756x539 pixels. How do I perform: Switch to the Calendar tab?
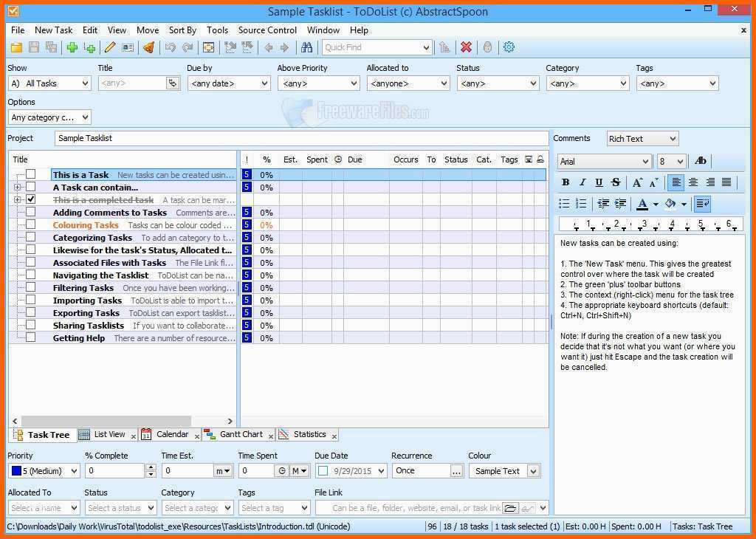171,434
